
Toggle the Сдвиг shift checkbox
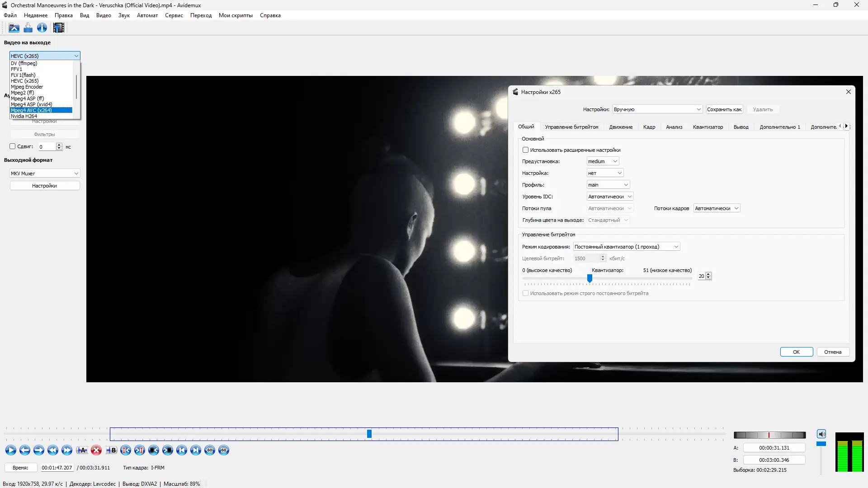coord(13,146)
